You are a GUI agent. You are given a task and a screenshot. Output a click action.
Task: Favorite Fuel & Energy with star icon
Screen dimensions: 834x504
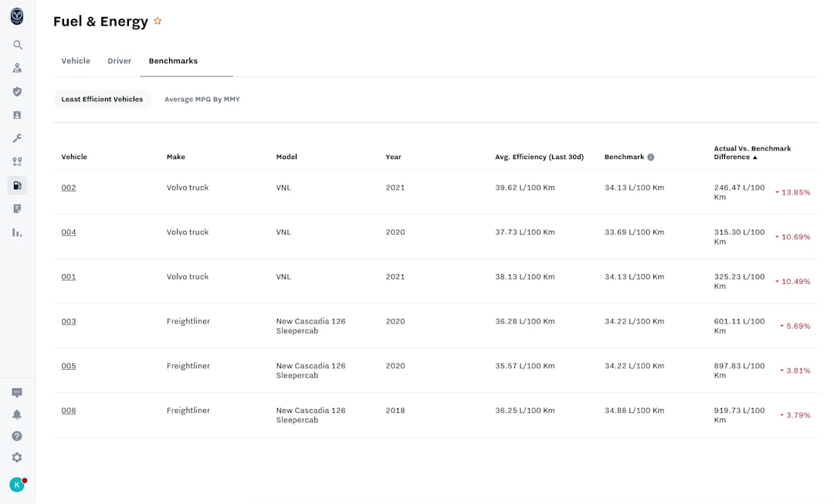[158, 22]
